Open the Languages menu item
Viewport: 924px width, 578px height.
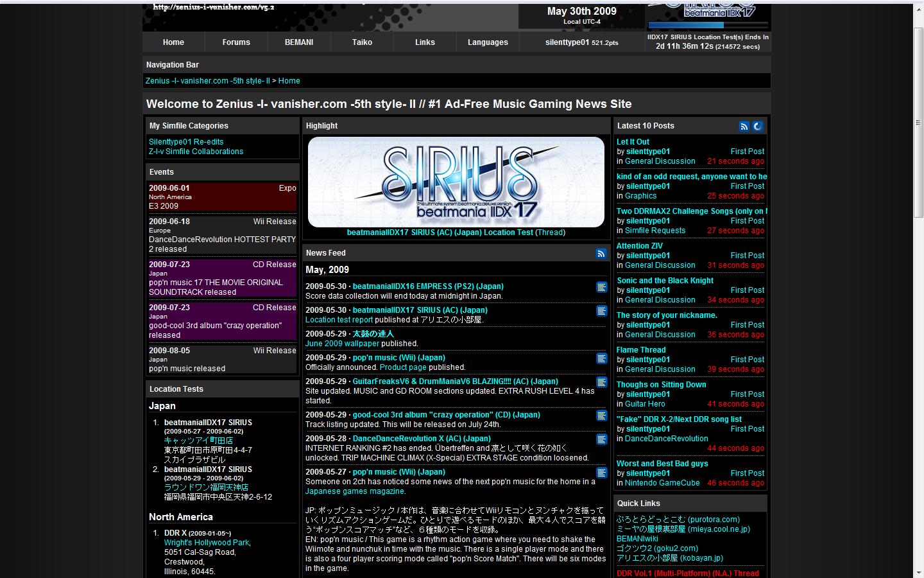[x=488, y=42]
